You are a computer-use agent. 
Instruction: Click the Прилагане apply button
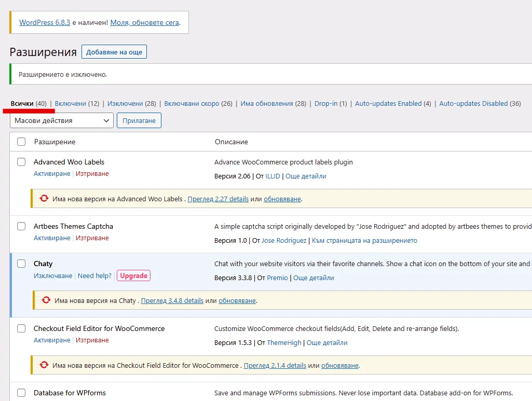(x=139, y=121)
